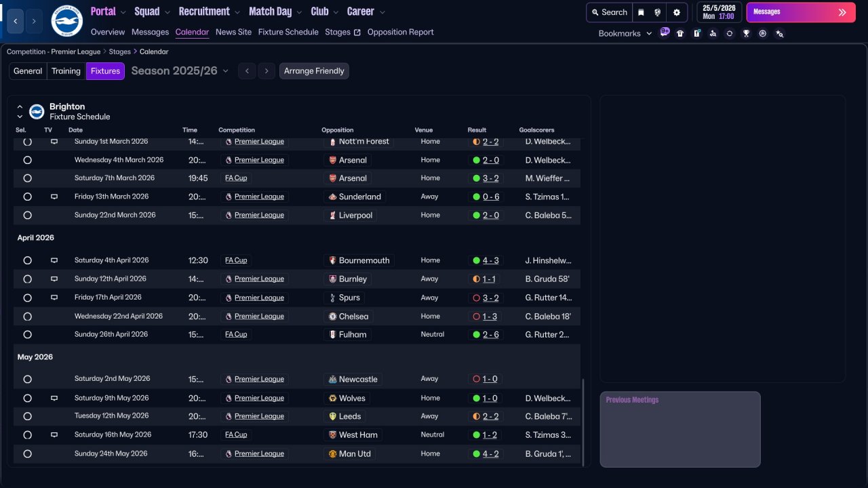Open the 9+ notifications speech bubble icon
This screenshot has height=488, width=868.
coord(665,32)
